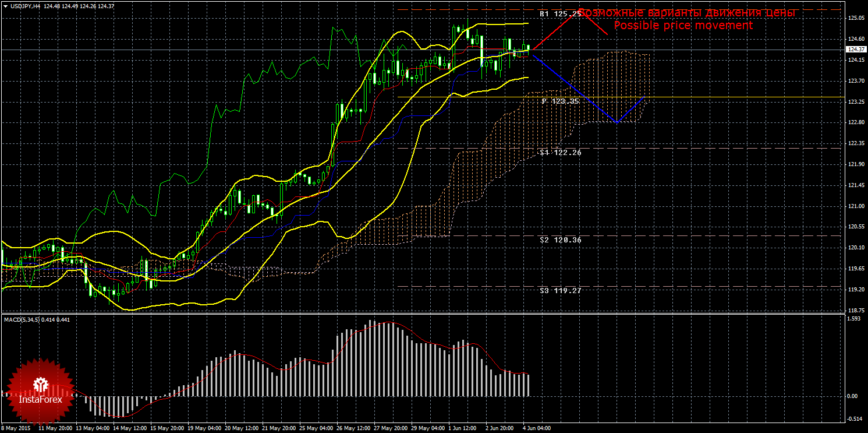The image size is (868, 433).
Task: Open the chart menu arrow beside USDJPY,H4
Action: coord(5,6)
